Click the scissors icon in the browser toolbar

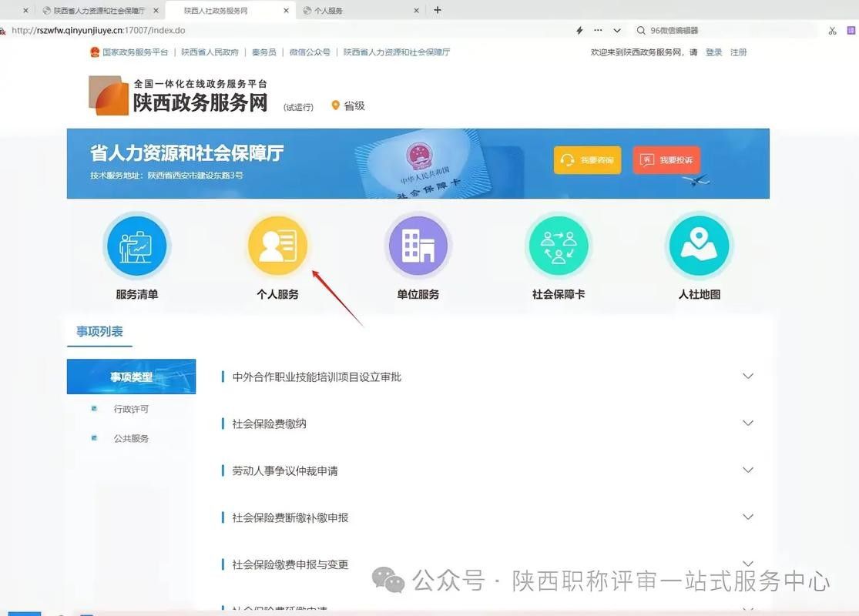[832, 31]
